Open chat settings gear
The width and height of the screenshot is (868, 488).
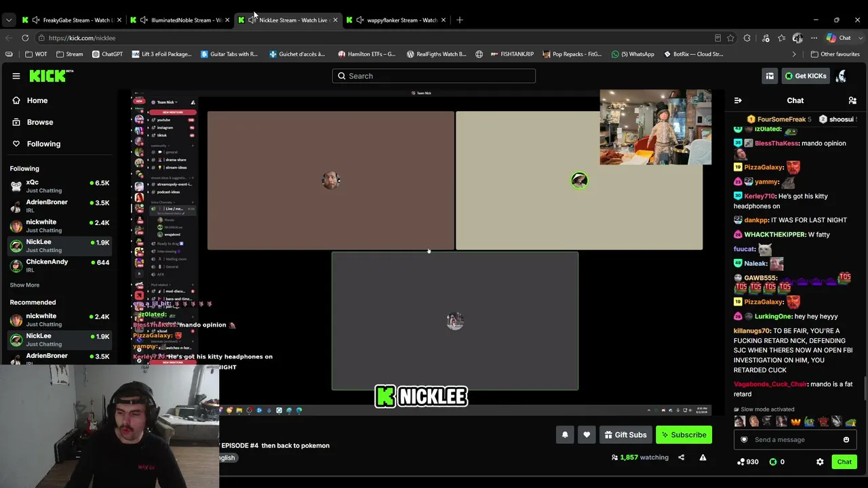click(820, 462)
